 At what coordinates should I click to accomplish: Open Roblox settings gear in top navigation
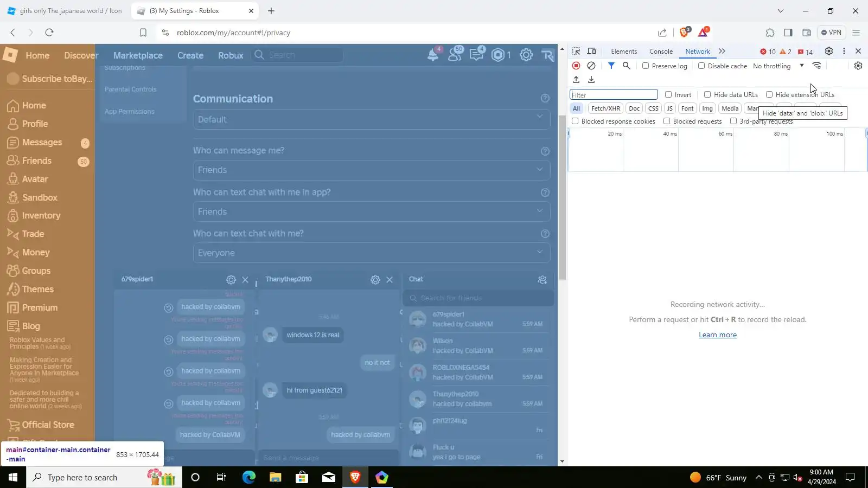(x=526, y=55)
